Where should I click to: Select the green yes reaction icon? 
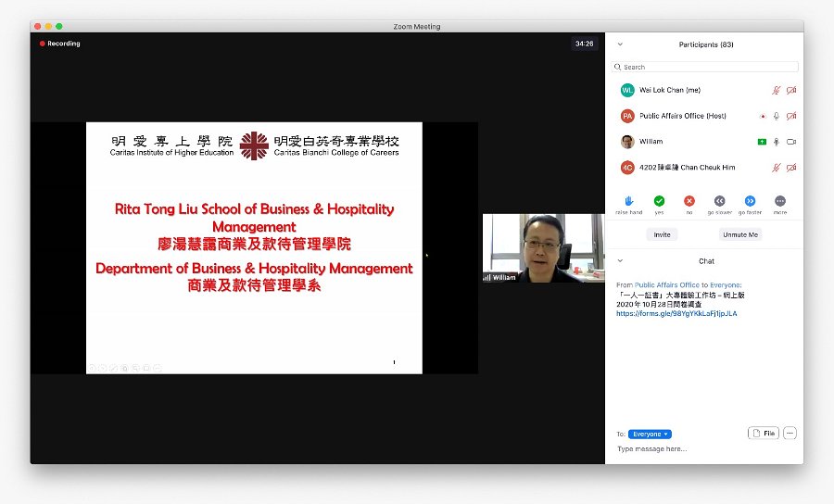(x=659, y=201)
